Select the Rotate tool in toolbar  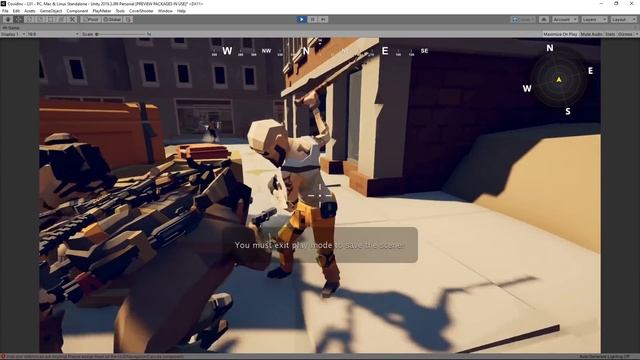point(29,19)
